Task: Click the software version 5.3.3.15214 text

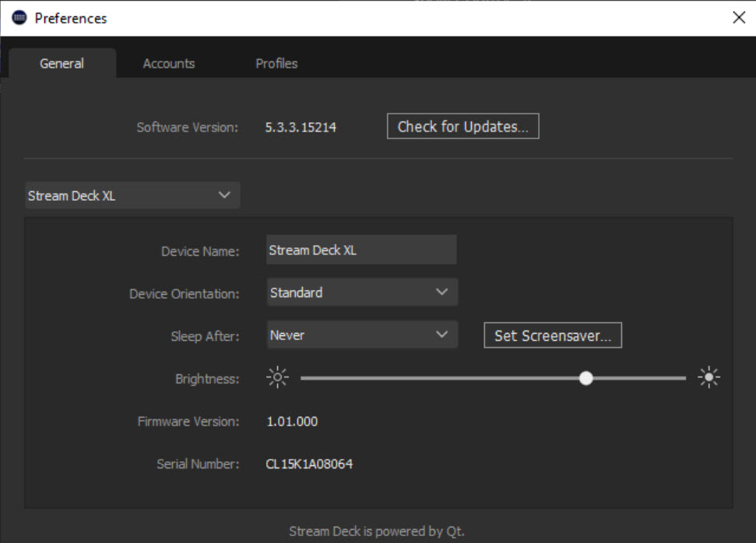Action: click(x=301, y=127)
